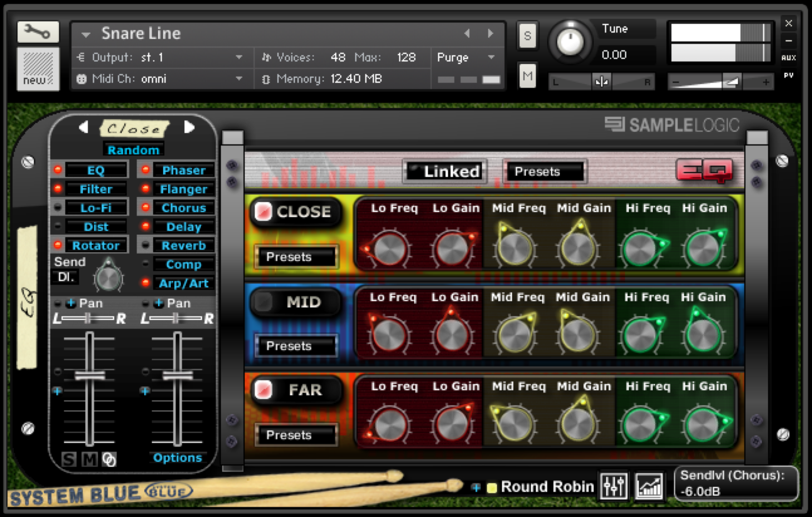Open the Rotator effect page
This screenshot has height=517, width=812.
(96, 246)
